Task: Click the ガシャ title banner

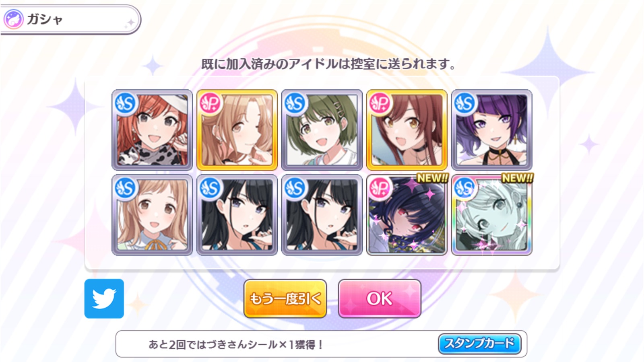Action: [70, 19]
